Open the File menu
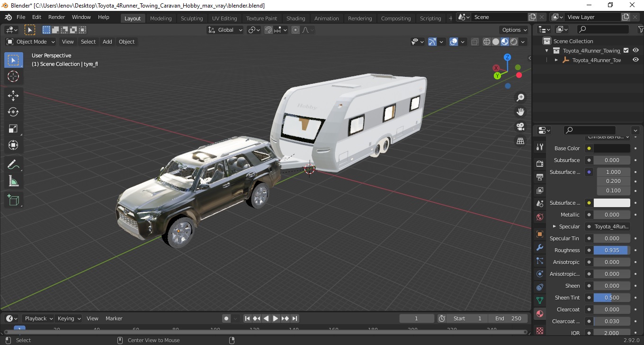 [21, 17]
